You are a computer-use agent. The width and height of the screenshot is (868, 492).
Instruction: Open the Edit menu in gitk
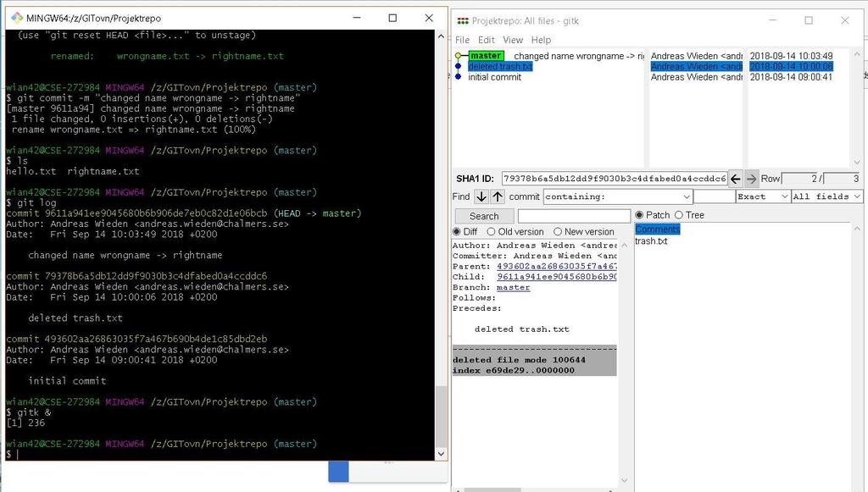(487, 40)
